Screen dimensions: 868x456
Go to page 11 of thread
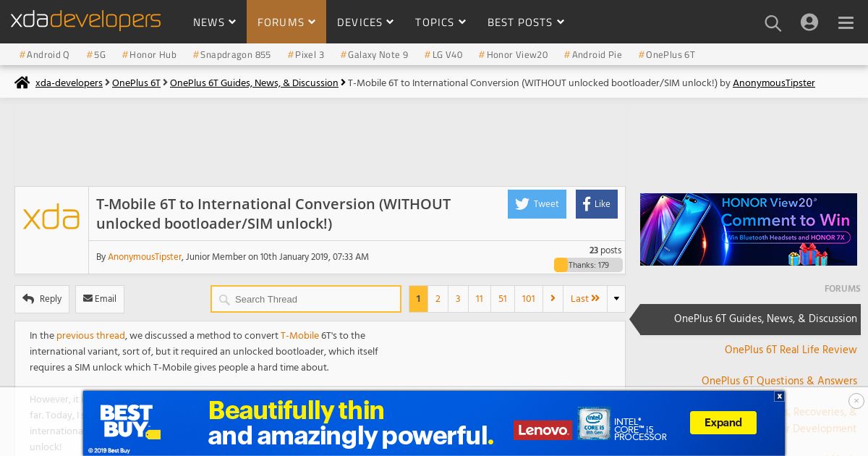(480, 299)
